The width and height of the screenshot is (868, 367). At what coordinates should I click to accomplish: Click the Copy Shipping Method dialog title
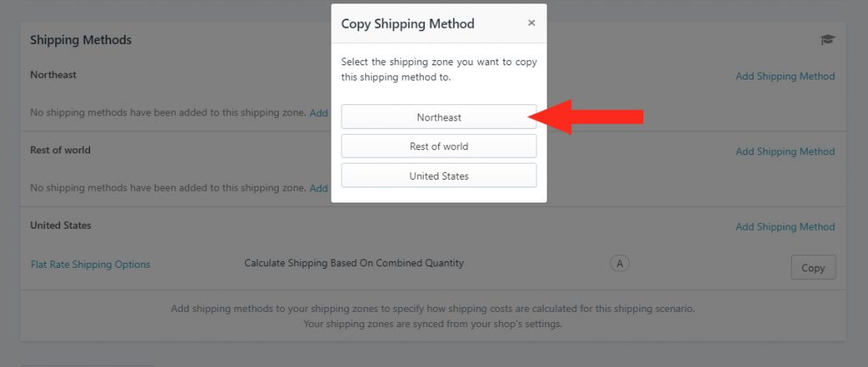pyautogui.click(x=408, y=24)
